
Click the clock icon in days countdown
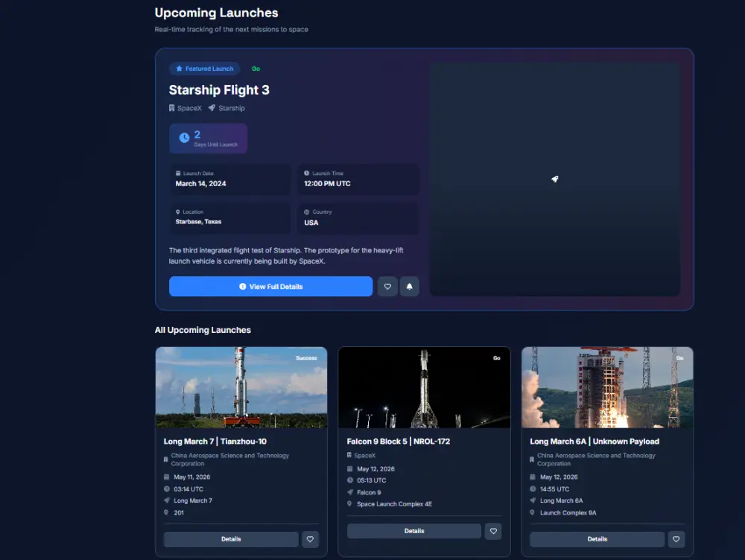click(184, 139)
